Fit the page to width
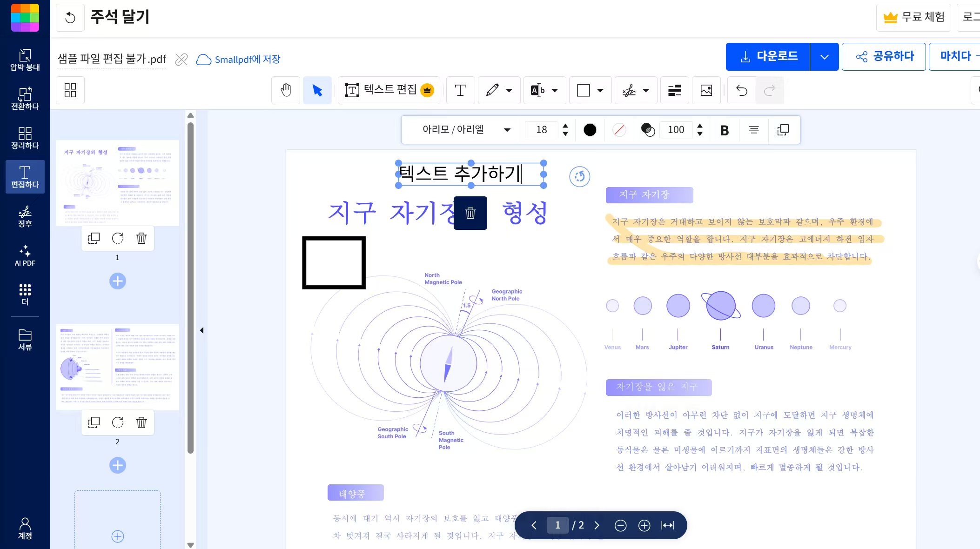 point(668,525)
